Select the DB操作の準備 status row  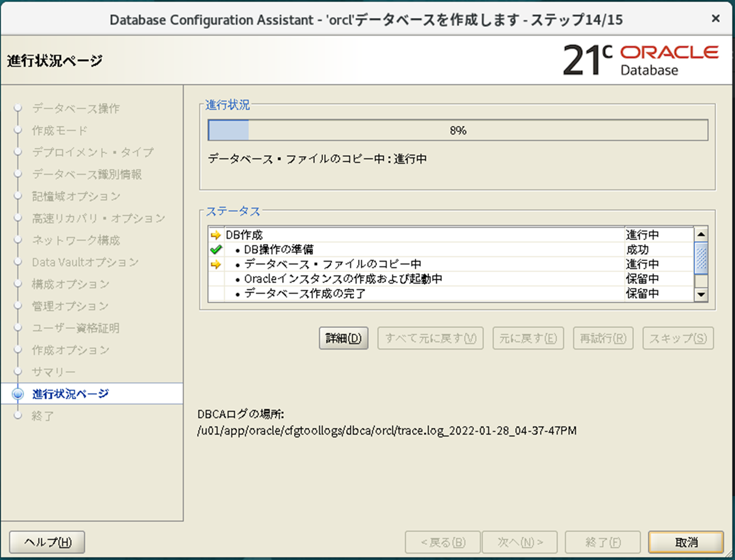[x=451, y=250]
